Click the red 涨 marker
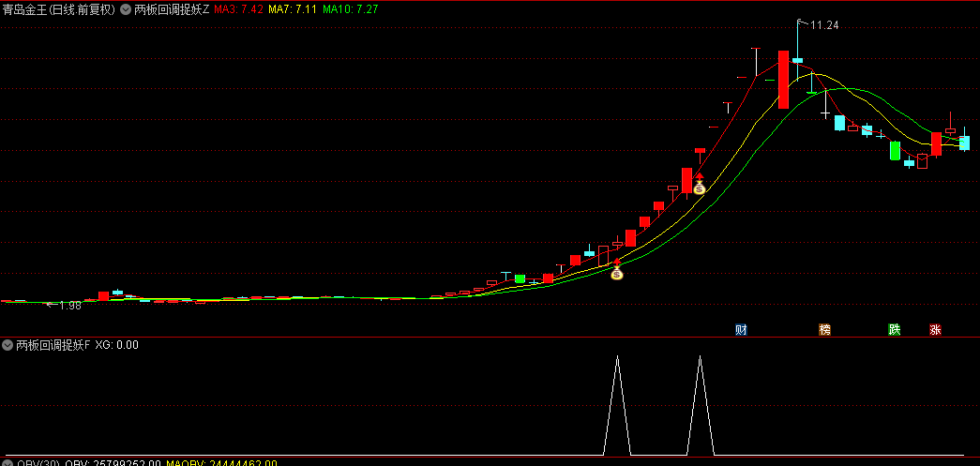Image resolution: width=980 pixels, height=466 pixels. tap(935, 330)
